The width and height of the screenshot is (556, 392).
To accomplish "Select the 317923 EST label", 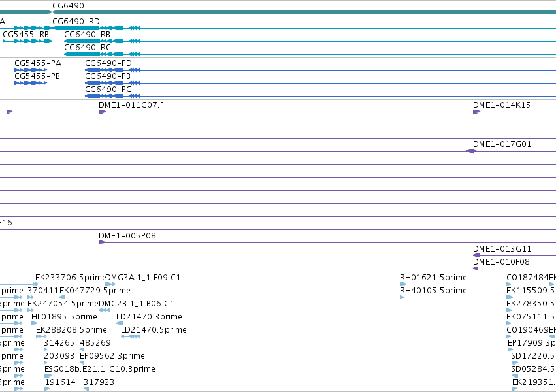I will (x=99, y=382).
